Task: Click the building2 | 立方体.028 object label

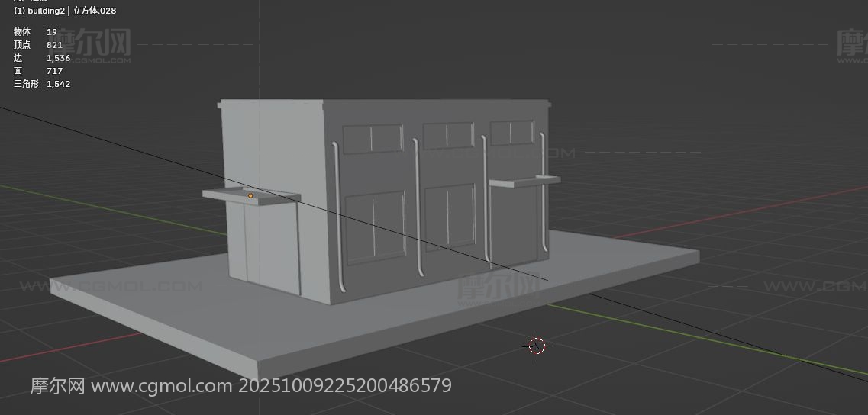Action: [x=65, y=11]
